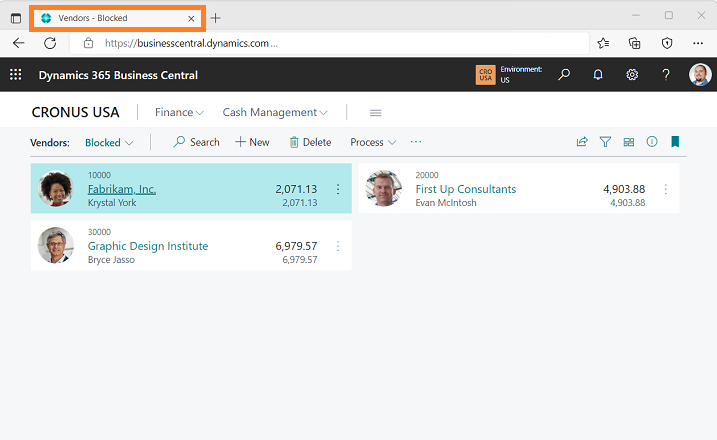Viewport: 717px width, 440px height.
Task: Click the browser shield icon
Action: [x=667, y=43]
